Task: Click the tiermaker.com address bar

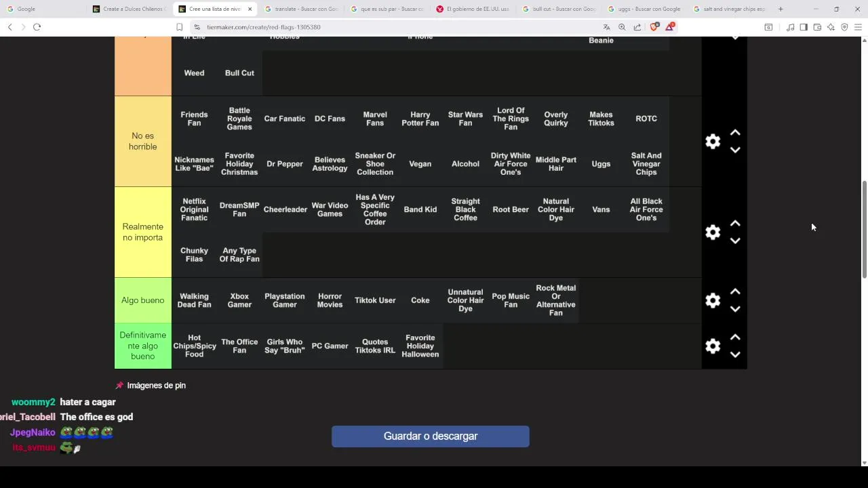Action: click(393, 27)
